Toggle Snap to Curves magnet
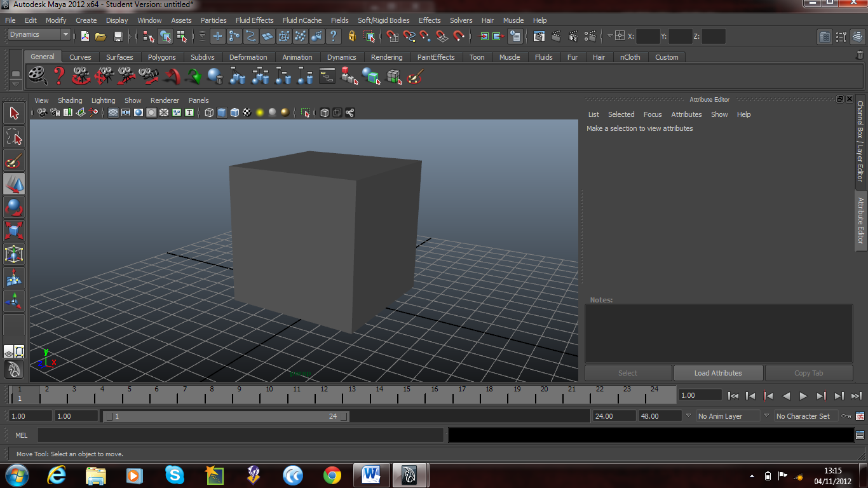The height and width of the screenshot is (488, 868). [410, 36]
